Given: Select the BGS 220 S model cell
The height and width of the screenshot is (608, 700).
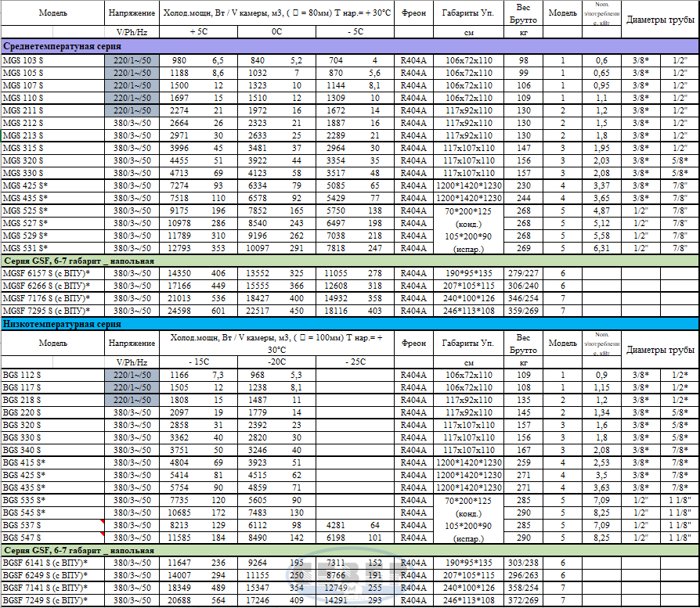Looking at the screenshot, I should [52, 412].
